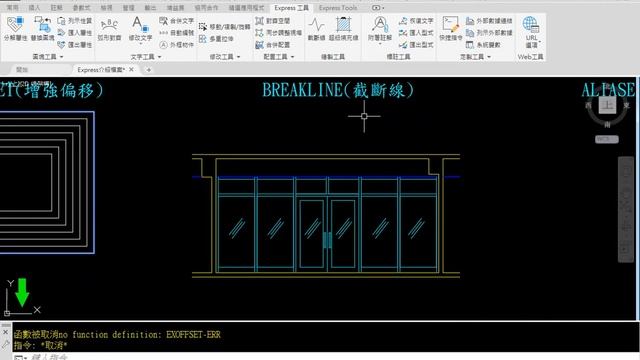Select Export Dimension Style (匯出型式)
Viewport: 640px width, 360px height.
click(416, 44)
